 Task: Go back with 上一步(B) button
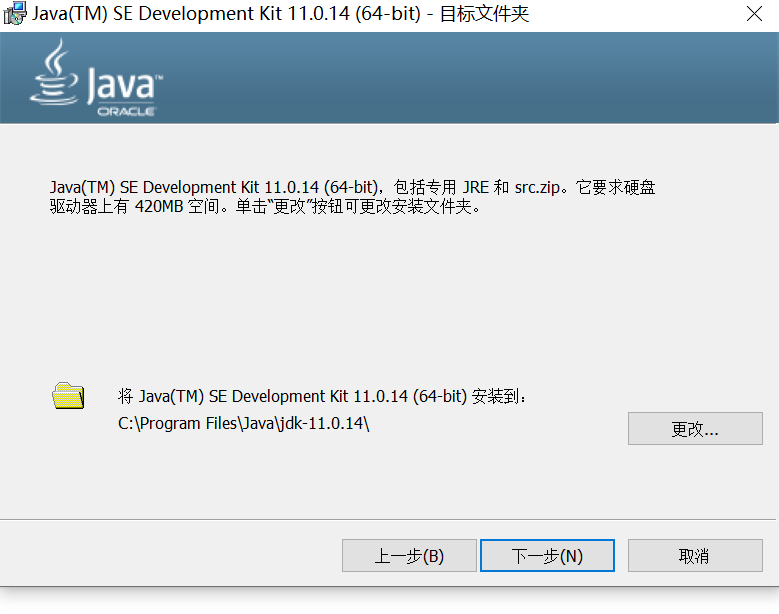409,555
